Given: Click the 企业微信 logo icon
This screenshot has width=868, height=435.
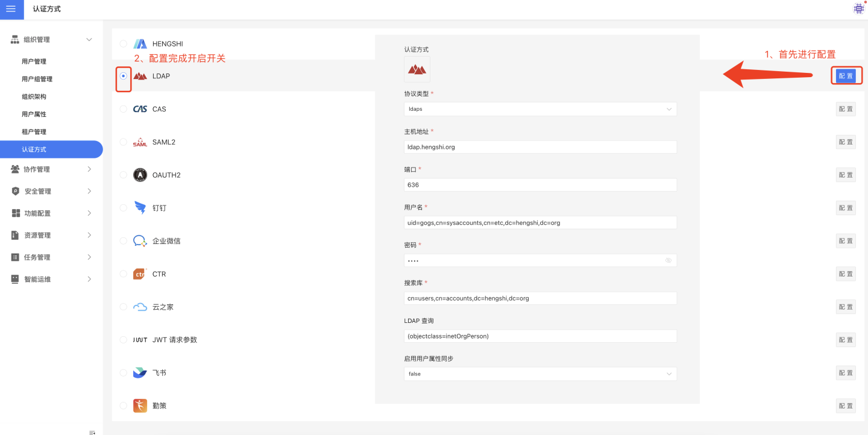Looking at the screenshot, I should (140, 241).
